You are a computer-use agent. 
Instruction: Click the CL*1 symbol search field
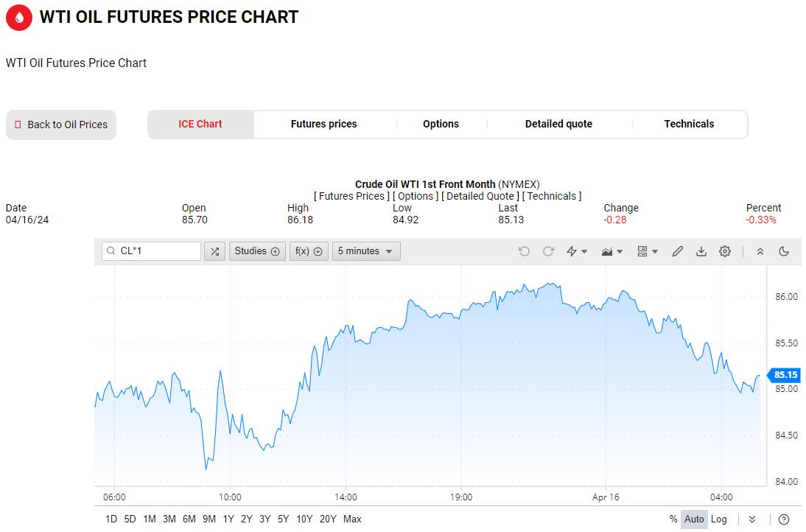tap(158, 251)
